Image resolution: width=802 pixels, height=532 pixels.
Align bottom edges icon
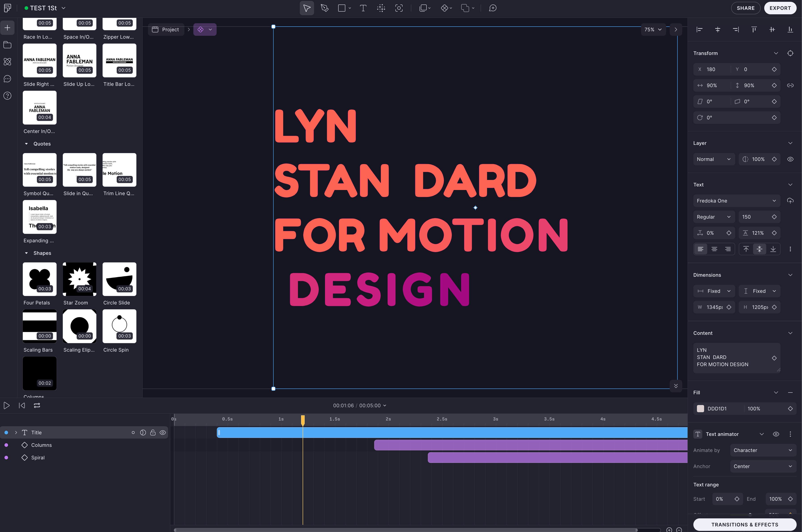pos(790,30)
